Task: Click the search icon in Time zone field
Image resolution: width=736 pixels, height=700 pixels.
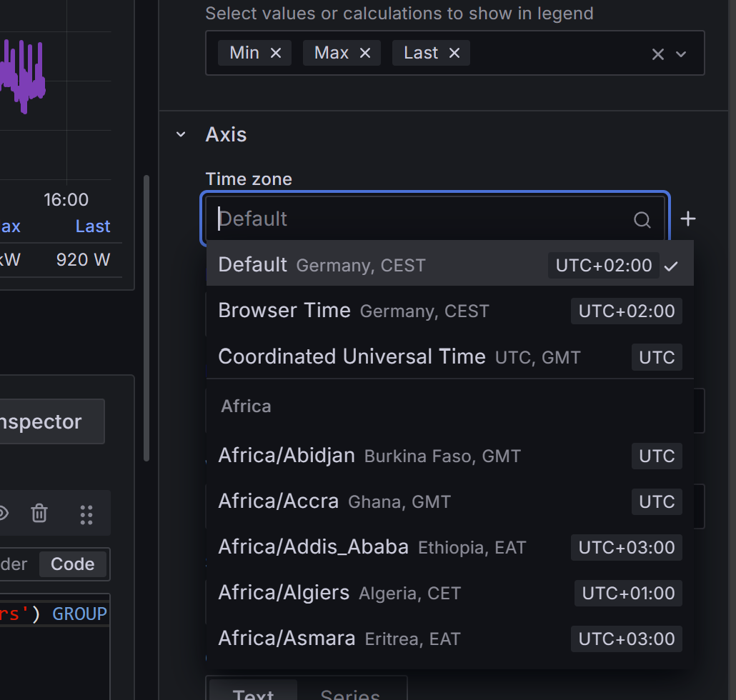Action: tap(642, 219)
